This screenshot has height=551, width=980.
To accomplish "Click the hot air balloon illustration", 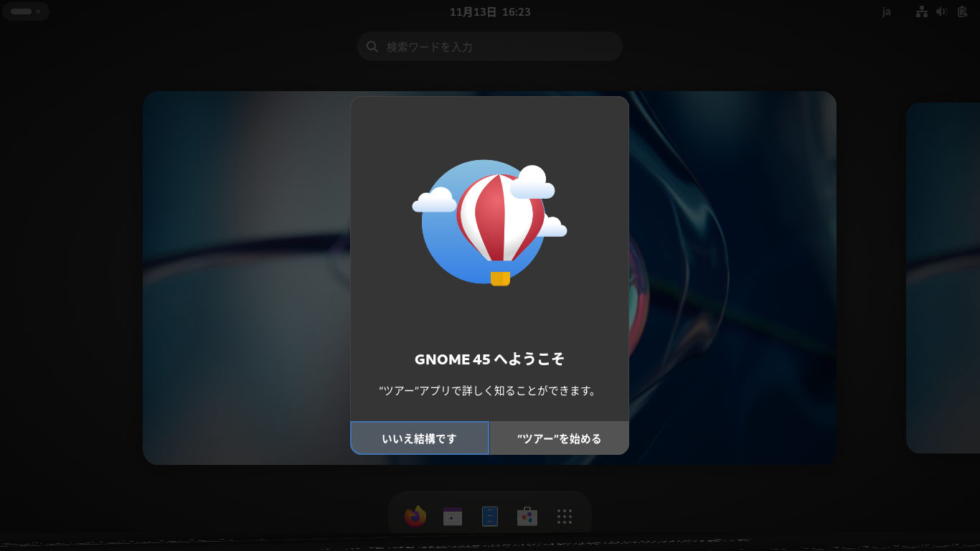I will click(490, 223).
